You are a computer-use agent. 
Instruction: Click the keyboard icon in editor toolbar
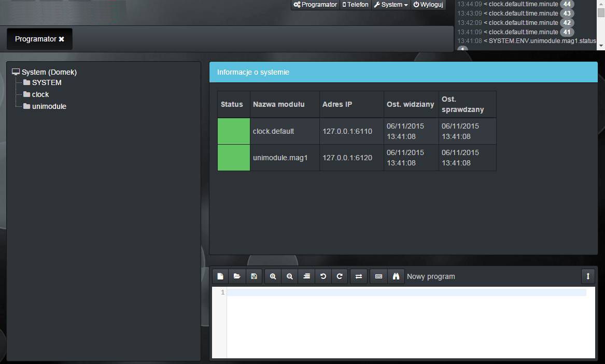(378, 276)
